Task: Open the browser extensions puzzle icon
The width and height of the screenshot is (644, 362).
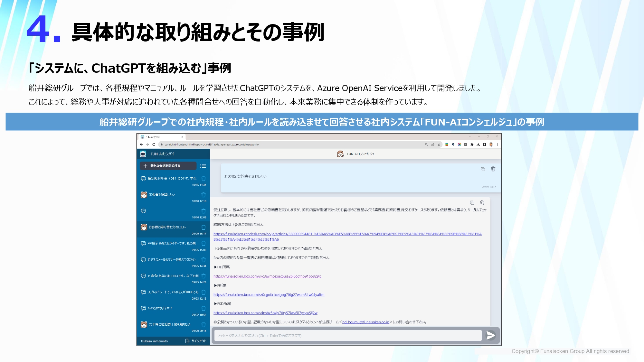Action: click(472, 144)
